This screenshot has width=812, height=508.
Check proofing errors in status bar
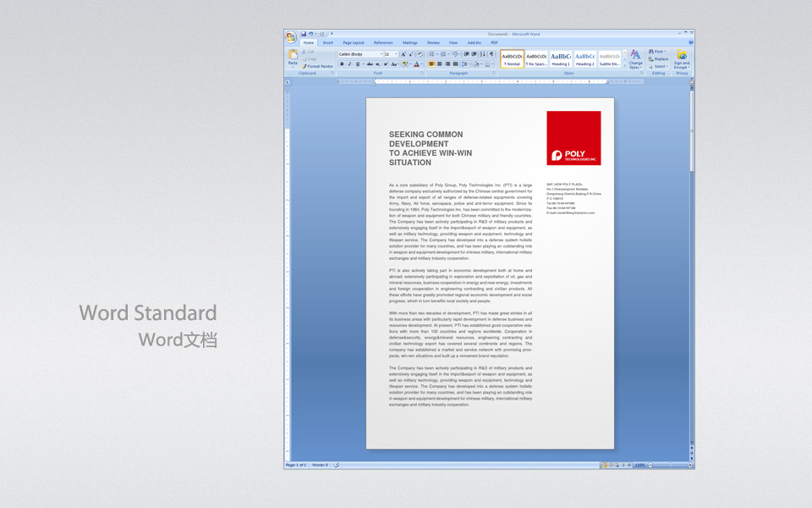[337, 465]
